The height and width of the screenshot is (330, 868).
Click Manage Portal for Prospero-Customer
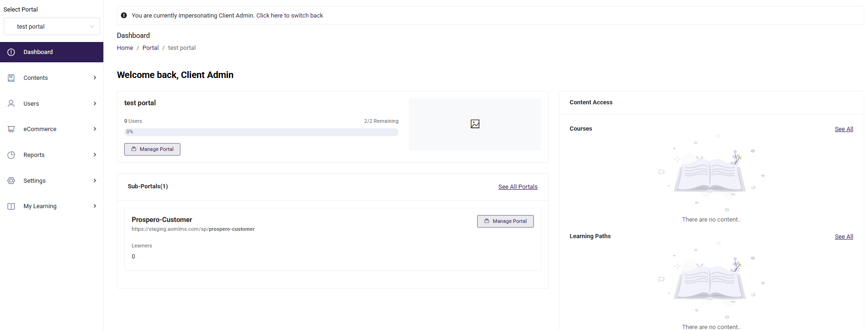505,221
